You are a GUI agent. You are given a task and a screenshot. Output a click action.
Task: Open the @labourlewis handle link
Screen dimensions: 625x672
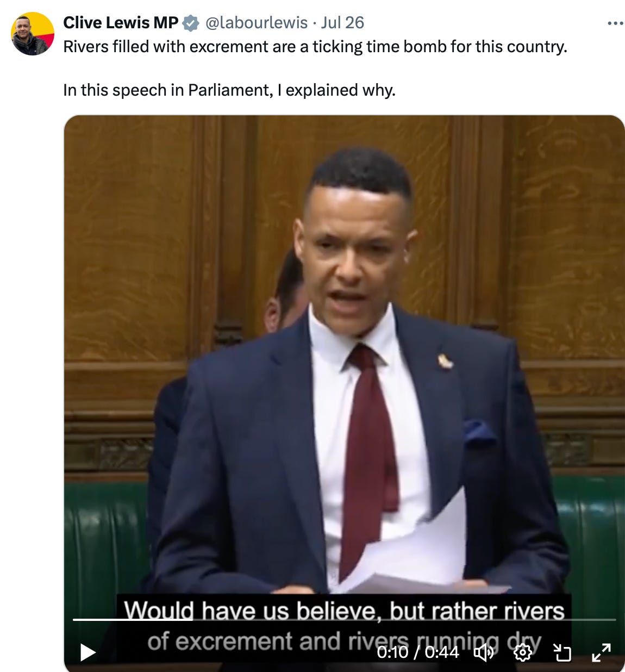257,23
